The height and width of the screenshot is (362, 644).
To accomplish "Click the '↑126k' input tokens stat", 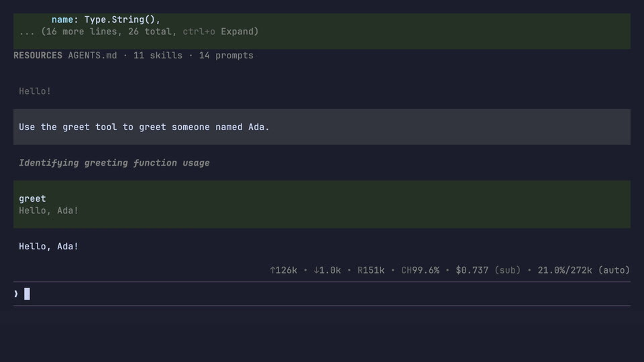I will tap(283, 270).
